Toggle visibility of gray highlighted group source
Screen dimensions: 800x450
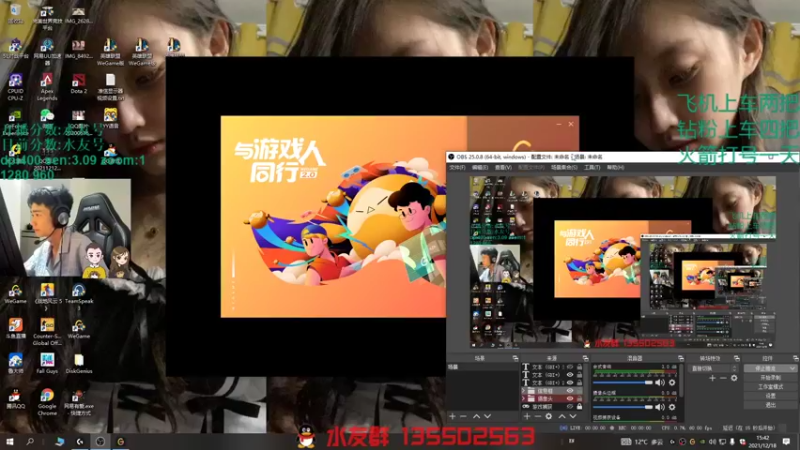[x=570, y=391]
